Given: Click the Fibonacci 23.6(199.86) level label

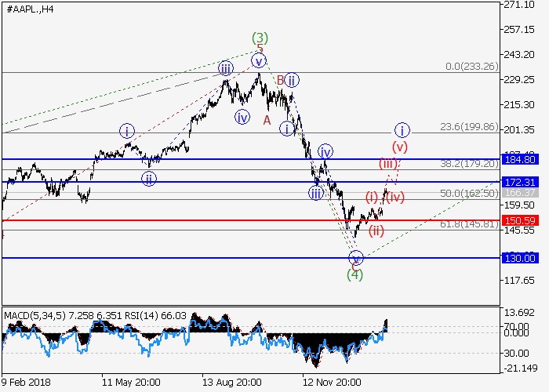Looking at the screenshot, I should click(469, 127).
